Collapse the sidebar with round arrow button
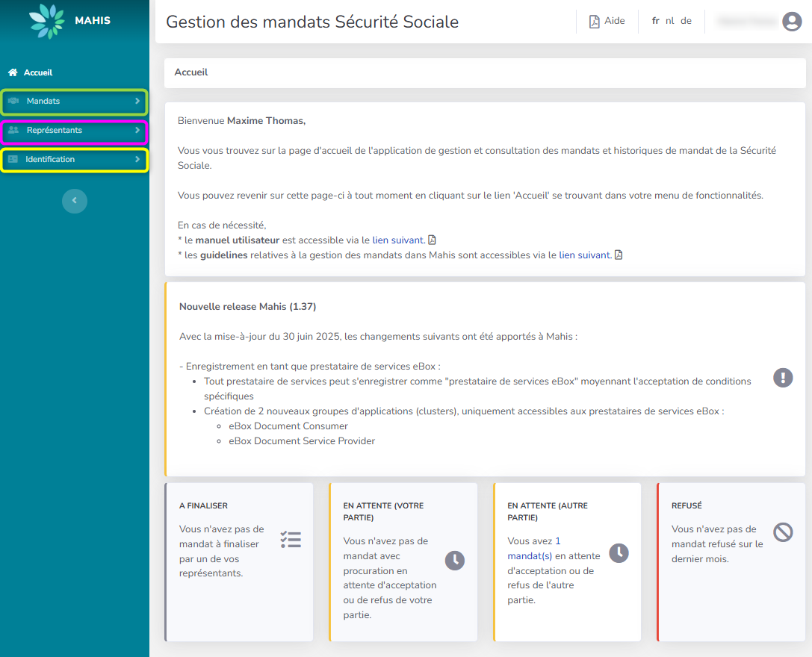This screenshot has width=812, height=657. point(75,201)
